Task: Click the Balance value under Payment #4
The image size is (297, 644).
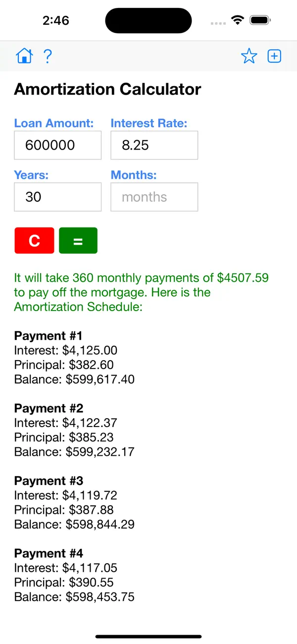Action: (x=74, y=596)
